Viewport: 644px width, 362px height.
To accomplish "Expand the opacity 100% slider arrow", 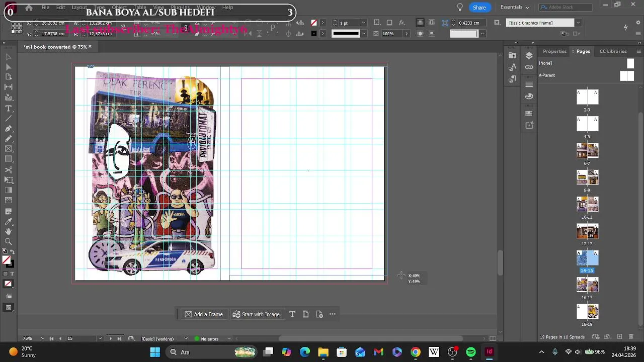I will point(407,34).
